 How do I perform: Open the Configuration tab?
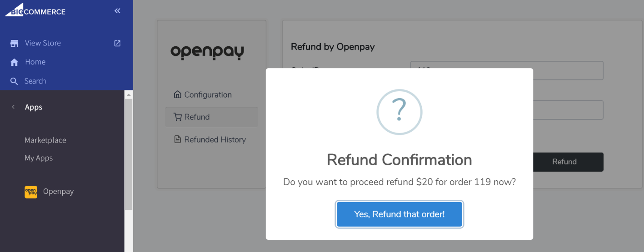point(208,94)
